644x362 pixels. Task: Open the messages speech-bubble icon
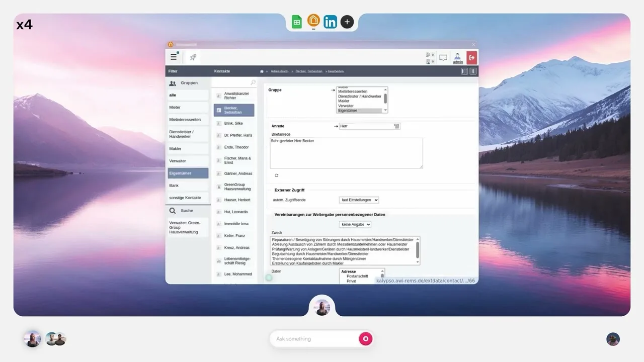tap(443, 57)
